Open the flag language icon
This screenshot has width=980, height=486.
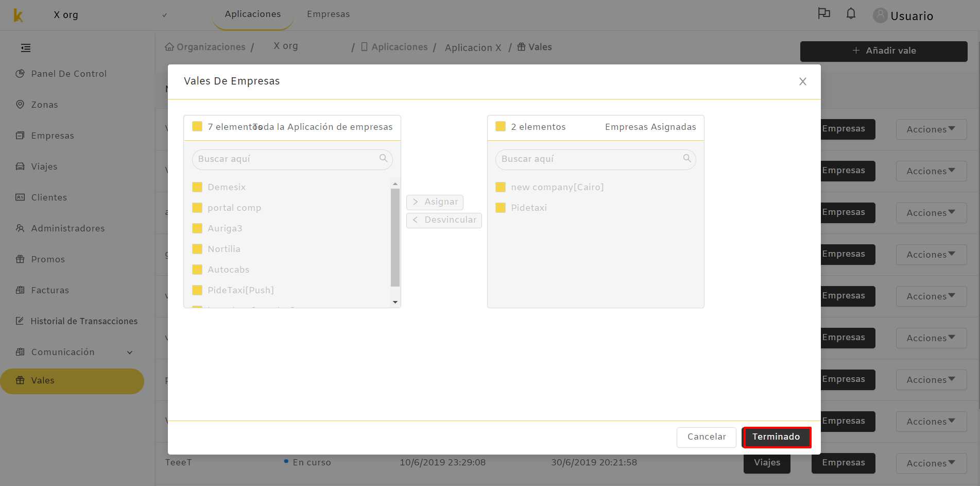(x=824, y=13)
